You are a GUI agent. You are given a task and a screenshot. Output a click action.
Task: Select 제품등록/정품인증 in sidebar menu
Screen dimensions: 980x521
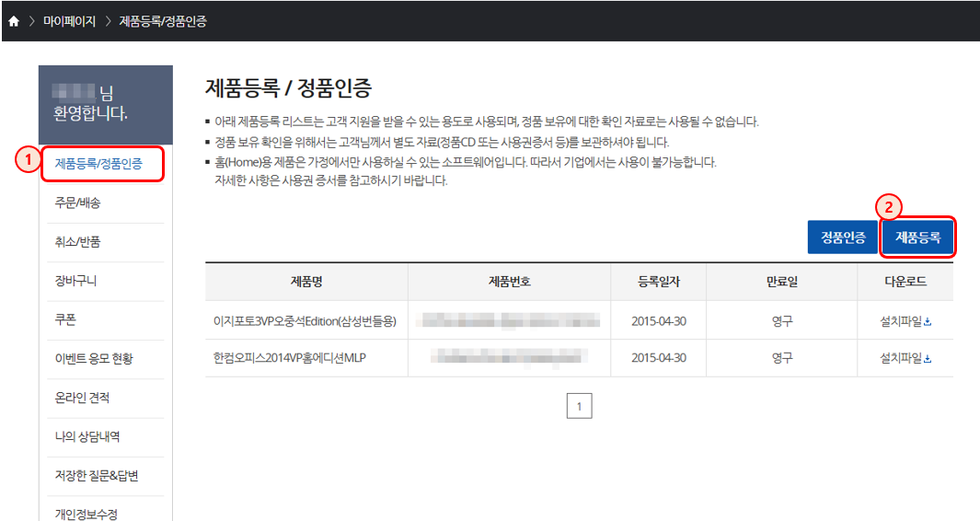point(98,164)
